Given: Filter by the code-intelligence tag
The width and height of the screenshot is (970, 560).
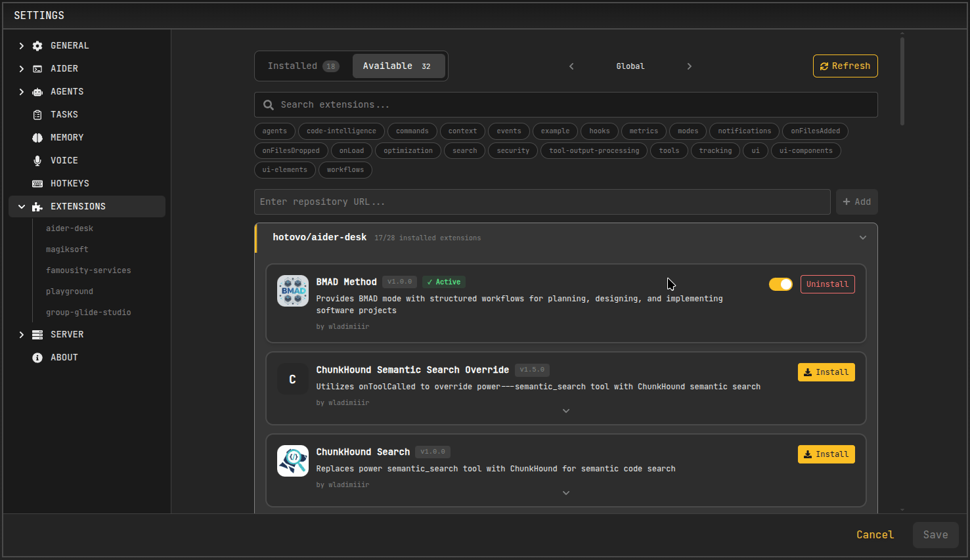Looking at the screenshot, I should pos(342,131).
